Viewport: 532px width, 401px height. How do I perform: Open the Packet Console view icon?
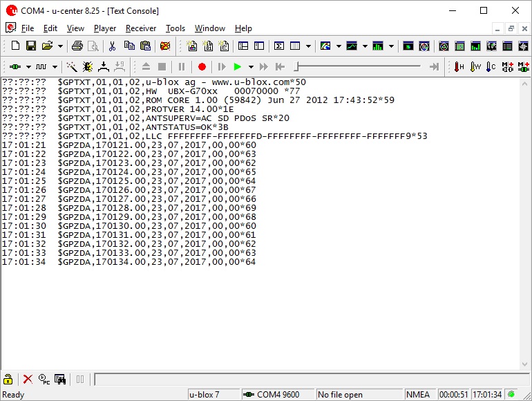point(192,46)
